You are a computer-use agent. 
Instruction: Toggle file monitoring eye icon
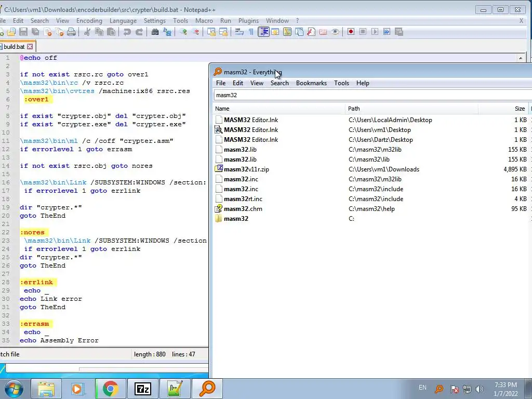[335, 32]
